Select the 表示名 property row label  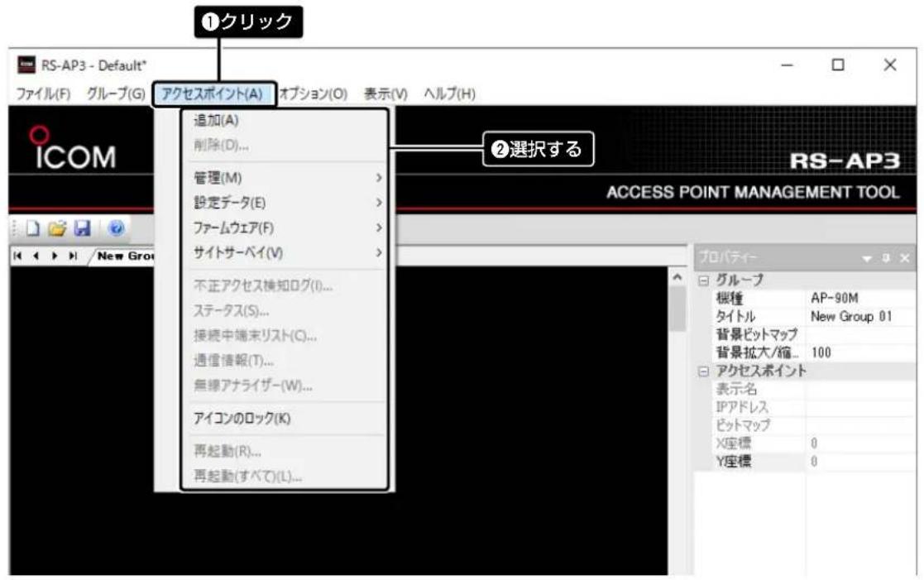(735, 389)
